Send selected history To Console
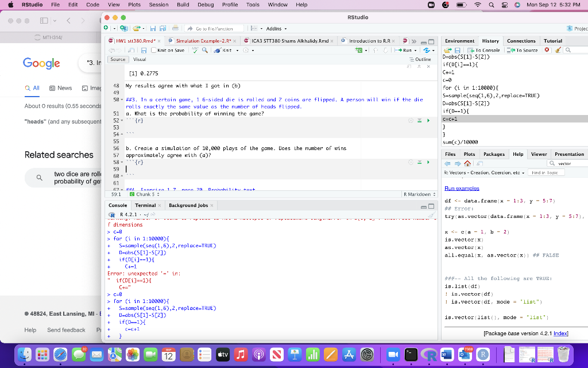 coord(483,50)
